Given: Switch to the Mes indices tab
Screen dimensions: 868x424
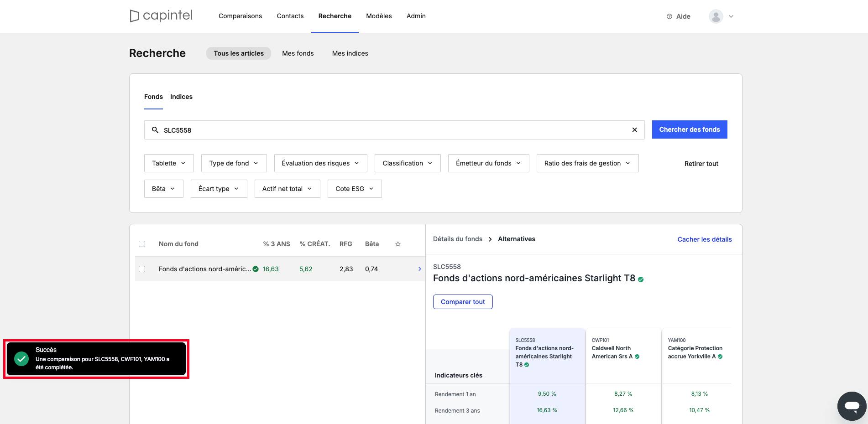Looking at the screenshot, I should point(350,53).
